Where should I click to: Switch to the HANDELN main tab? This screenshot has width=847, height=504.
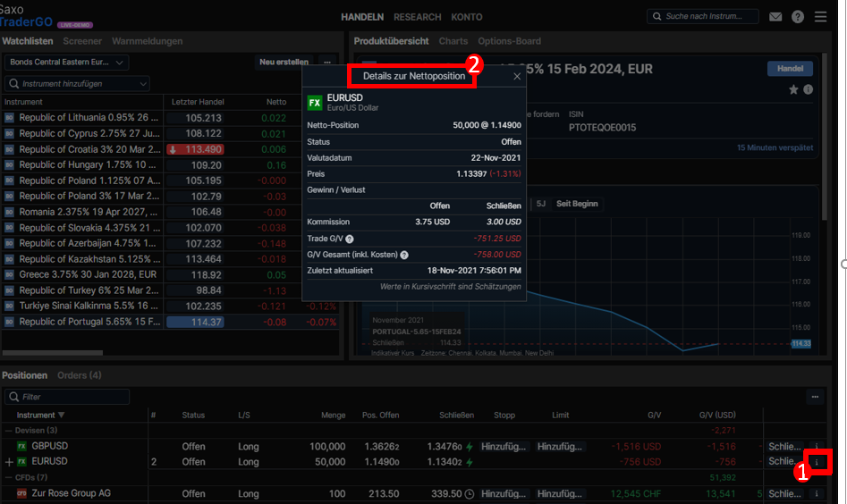[362, 17]
